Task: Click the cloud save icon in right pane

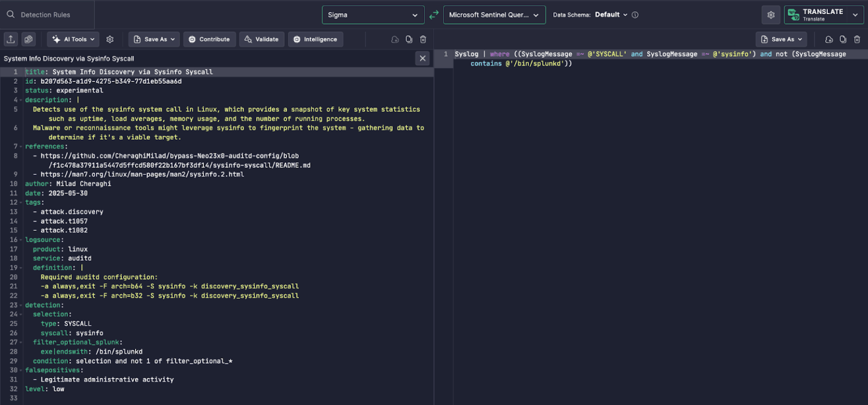Action: point(828,39)
